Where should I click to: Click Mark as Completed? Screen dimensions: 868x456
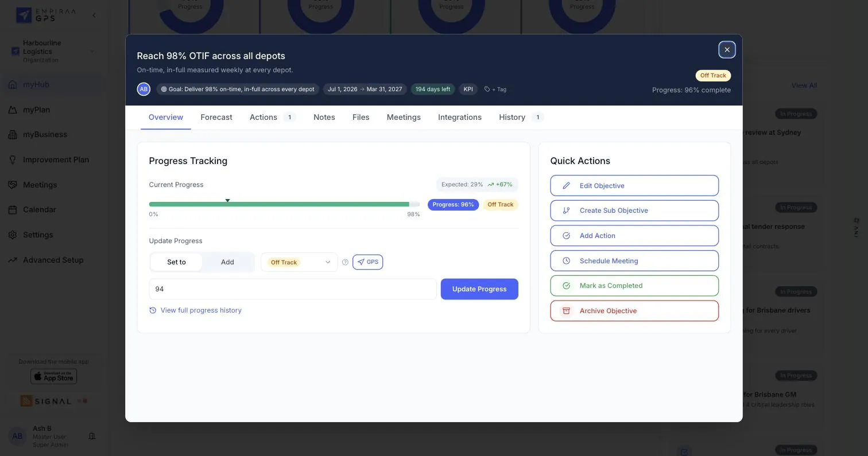(x=634, y=286)
